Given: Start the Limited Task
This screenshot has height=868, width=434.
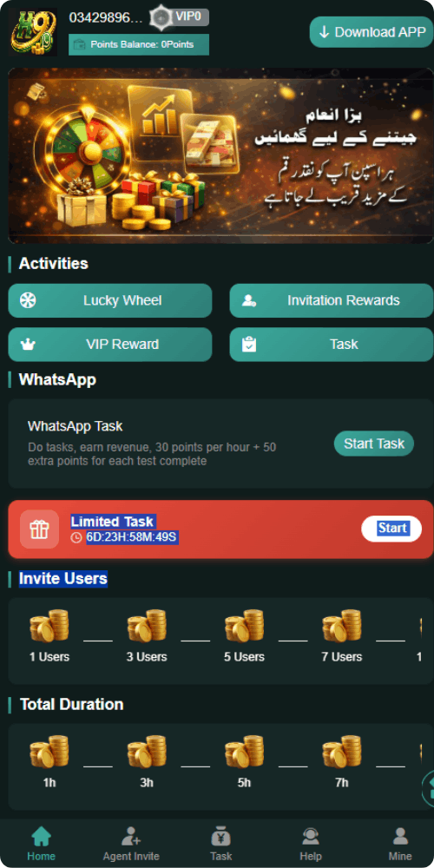Looking at the screenshot, I should click(x=391, y=528).
